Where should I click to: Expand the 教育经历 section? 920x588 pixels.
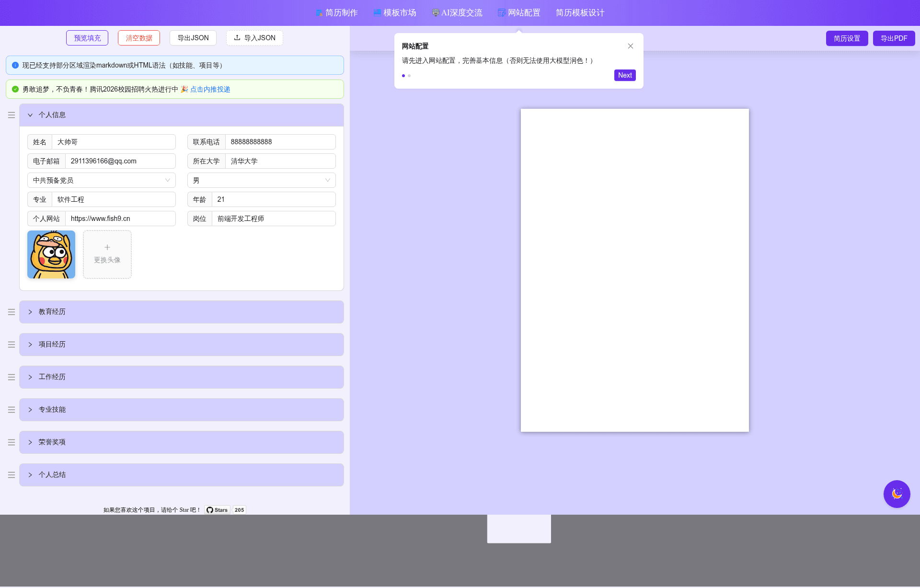tap(182, 312)
